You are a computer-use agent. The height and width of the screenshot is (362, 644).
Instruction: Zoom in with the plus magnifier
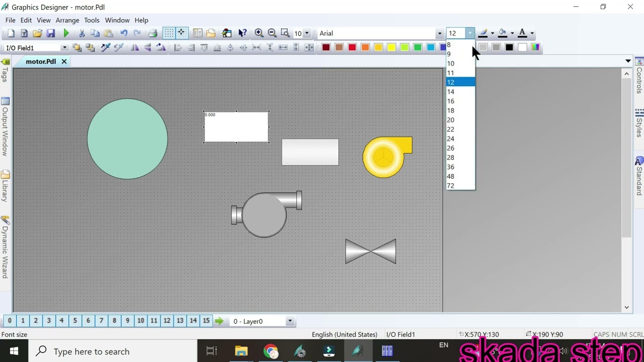click(259, 33)
